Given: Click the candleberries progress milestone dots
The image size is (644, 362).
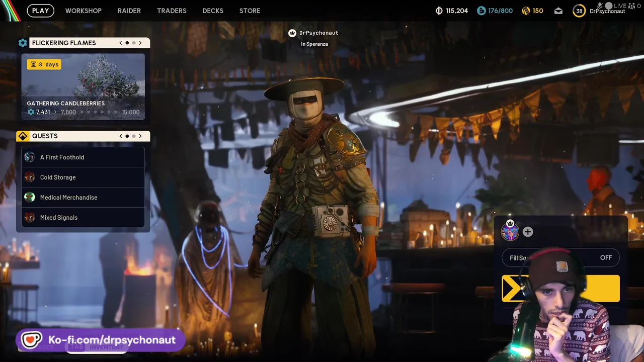Looking at the screenshot, I should pos(98,112).
